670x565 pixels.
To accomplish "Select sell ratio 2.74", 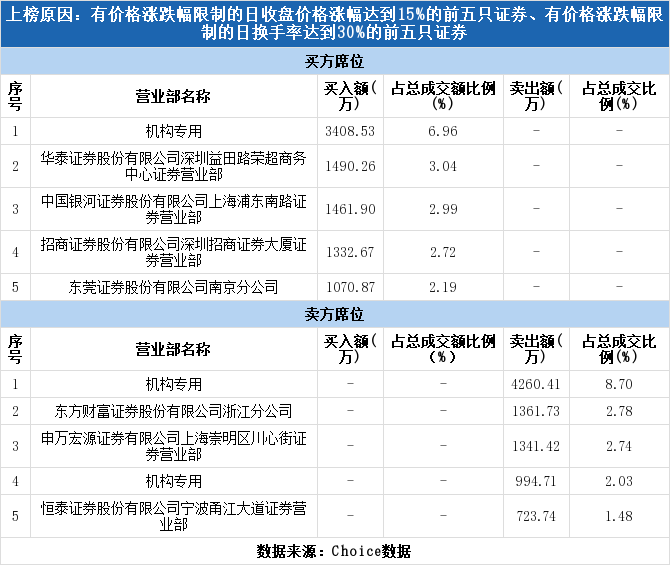I will 619,447.
